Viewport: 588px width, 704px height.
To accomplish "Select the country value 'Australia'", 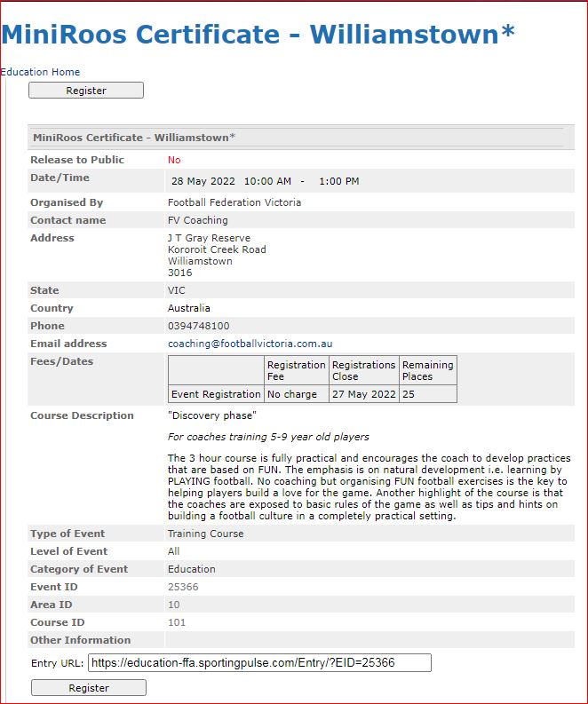I will 188,308.
